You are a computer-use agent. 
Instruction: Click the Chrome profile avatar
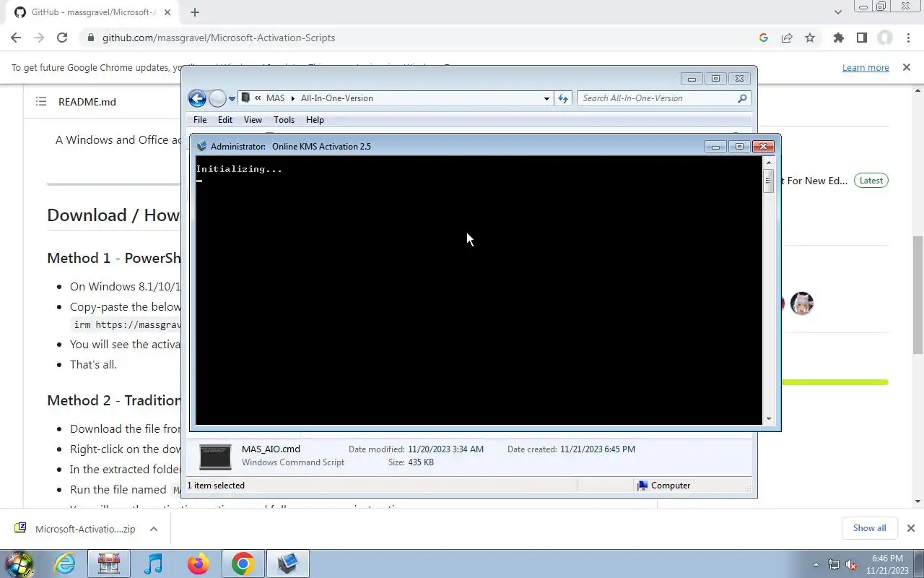tap(885, 38)
